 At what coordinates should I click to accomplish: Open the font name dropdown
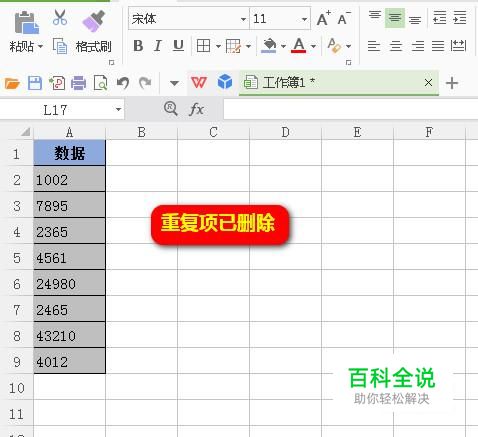click(x=244, y=19)
